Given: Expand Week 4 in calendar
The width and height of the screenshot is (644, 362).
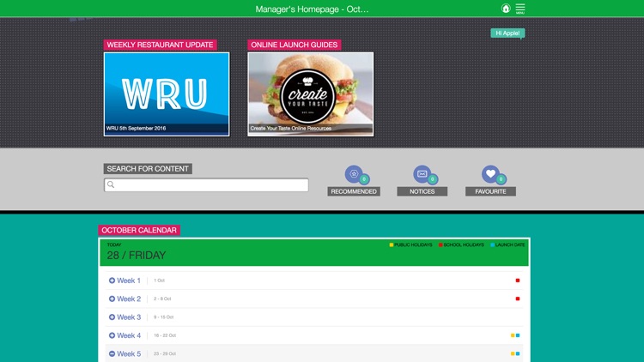Looking at the screenshot, I should [112, 335].
